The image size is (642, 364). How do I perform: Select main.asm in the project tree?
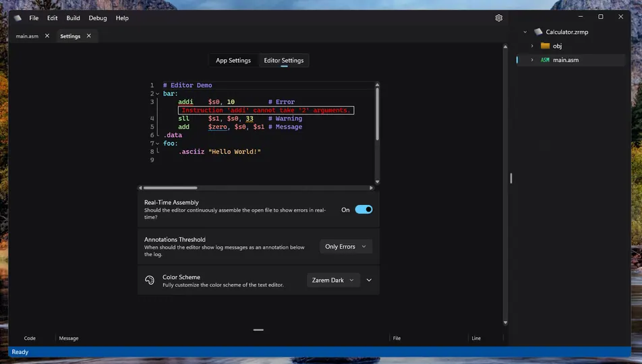point(571,60)
